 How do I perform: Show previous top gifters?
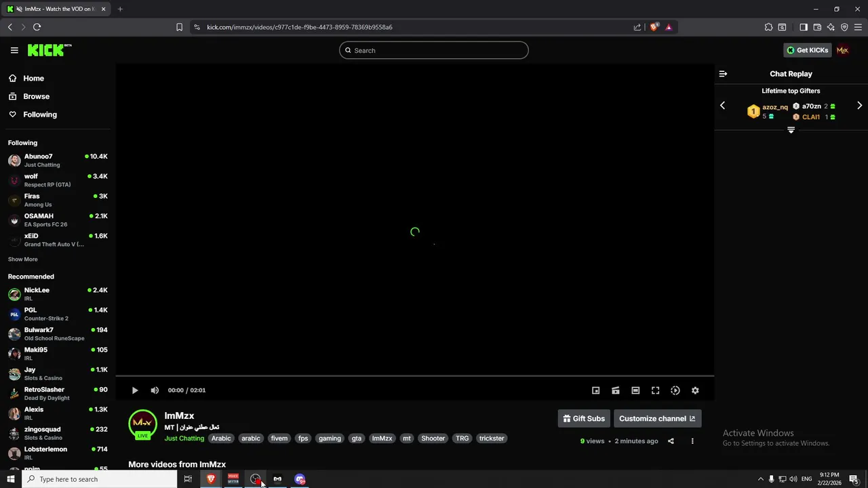[722, 106]
